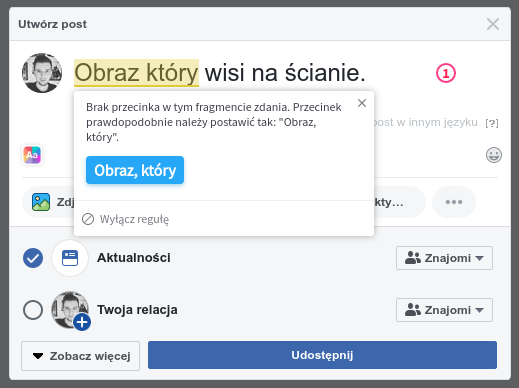Click the photo/video attachment icon
Viewport: 519px width, 388px height.
click(x=41, y=202)
